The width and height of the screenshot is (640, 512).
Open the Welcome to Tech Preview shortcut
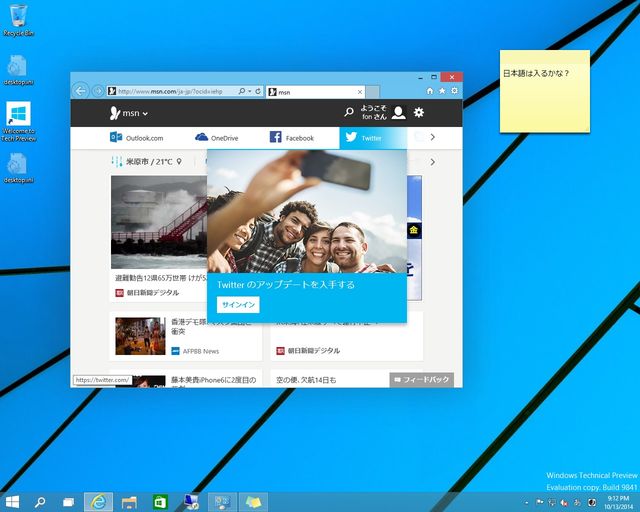[x=18, y=121]
